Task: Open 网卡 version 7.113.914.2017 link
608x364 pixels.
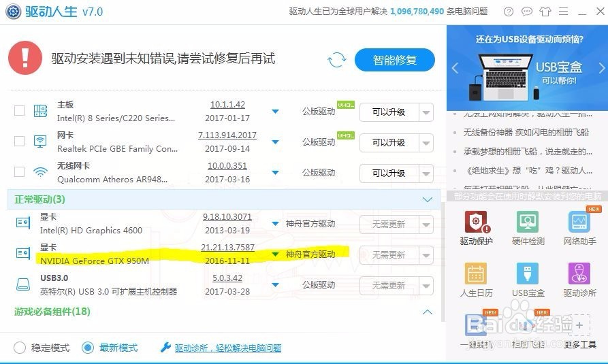Action: 227,135
